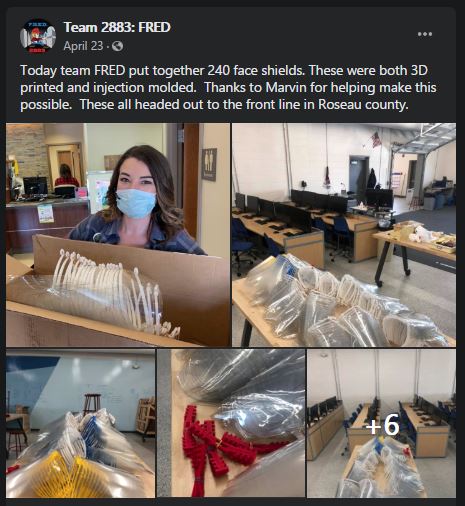Open the Team 2883: FRED page link
This screenshot has height=506, width=465.
coord(117,27)
